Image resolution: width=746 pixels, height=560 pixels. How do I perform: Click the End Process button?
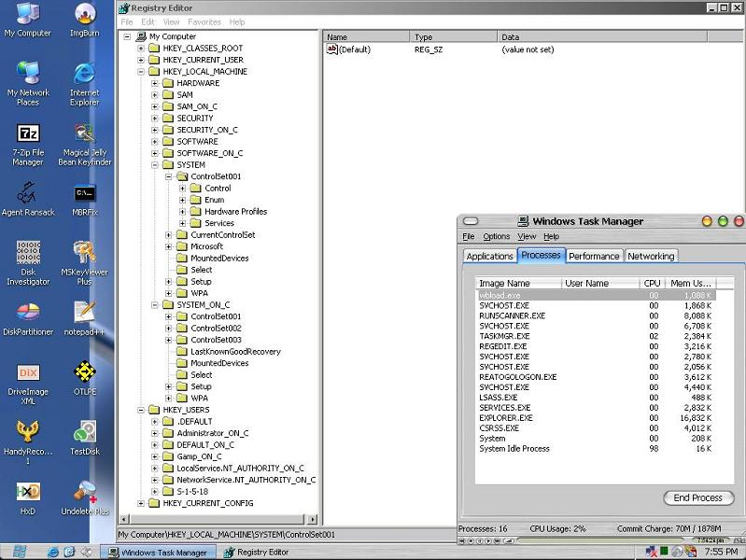click(x=698, y=497)
